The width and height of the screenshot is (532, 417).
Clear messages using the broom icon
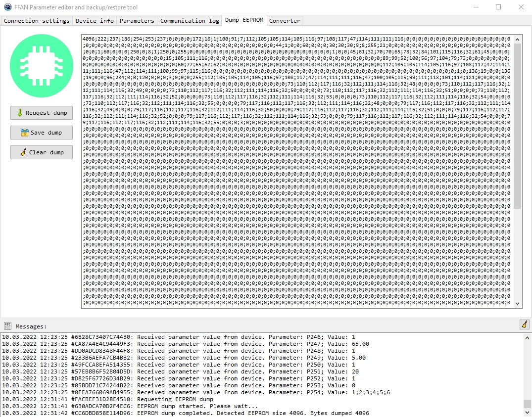pos(524,324)
